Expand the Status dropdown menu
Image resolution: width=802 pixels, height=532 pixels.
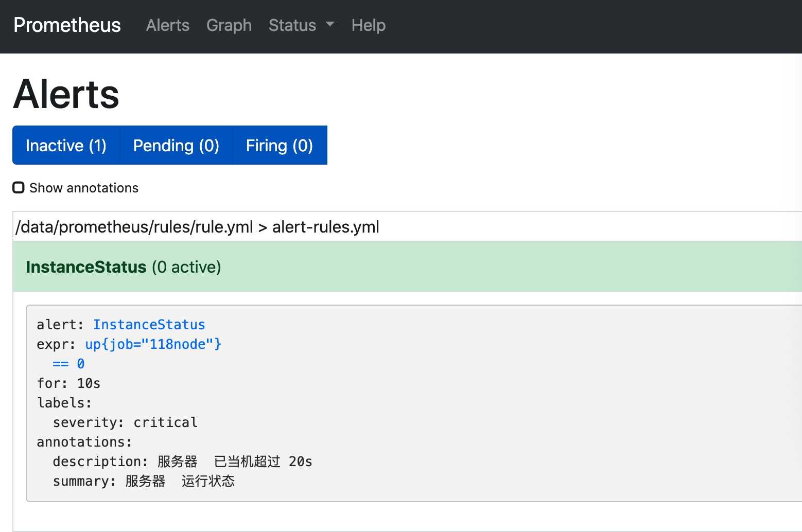coord(301,25)
